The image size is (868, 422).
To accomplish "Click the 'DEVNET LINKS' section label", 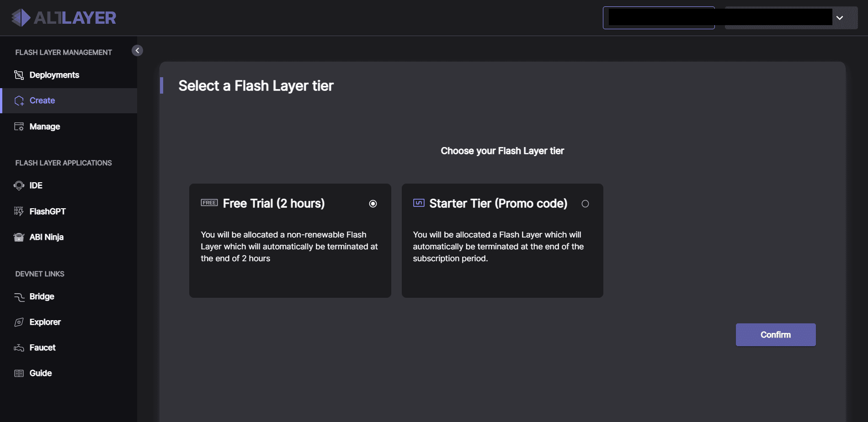I will point(40,274).
